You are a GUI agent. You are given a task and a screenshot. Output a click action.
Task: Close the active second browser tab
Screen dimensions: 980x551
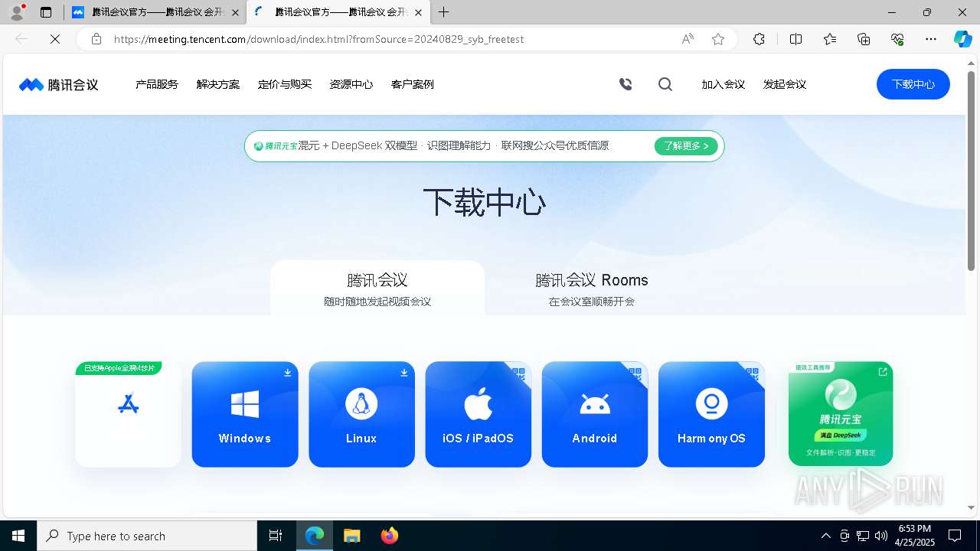pos(418,12)
